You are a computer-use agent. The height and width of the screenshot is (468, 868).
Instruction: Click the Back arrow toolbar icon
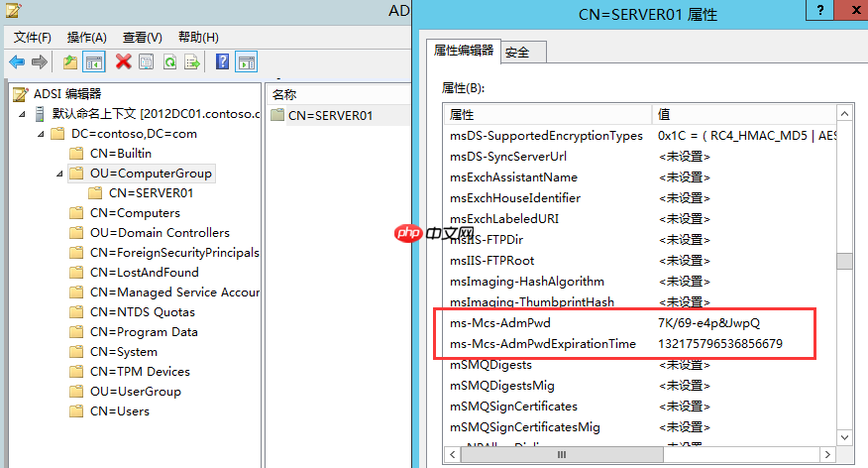point(17,62)
